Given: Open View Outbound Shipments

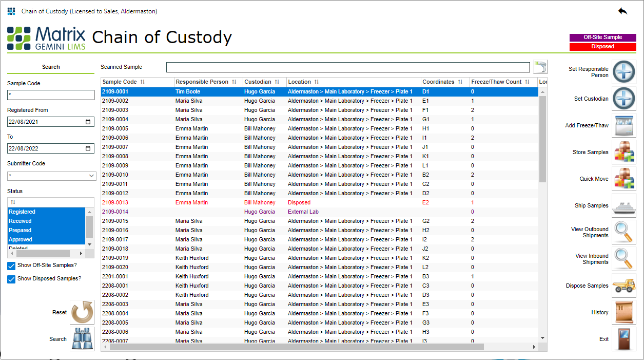Looking at the screenshot, I should click(623, 232).
